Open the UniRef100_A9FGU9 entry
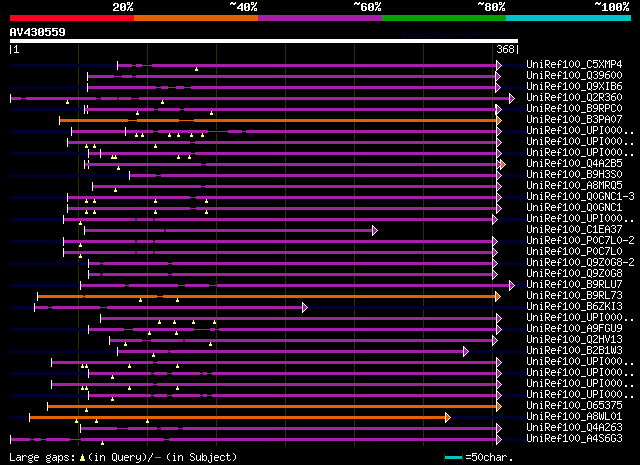 (x=574, y=329)
